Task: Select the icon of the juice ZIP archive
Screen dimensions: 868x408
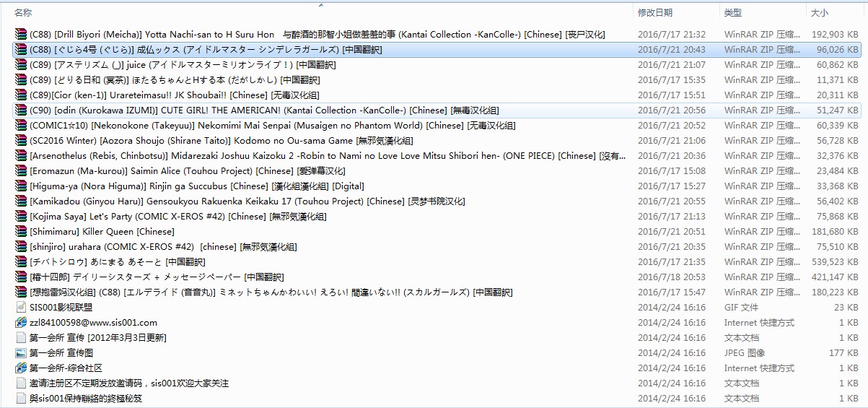Action: pos(21,65)
